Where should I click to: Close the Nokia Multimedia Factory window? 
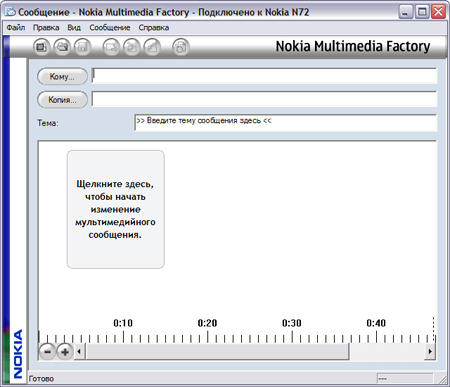tap(438, 12)
